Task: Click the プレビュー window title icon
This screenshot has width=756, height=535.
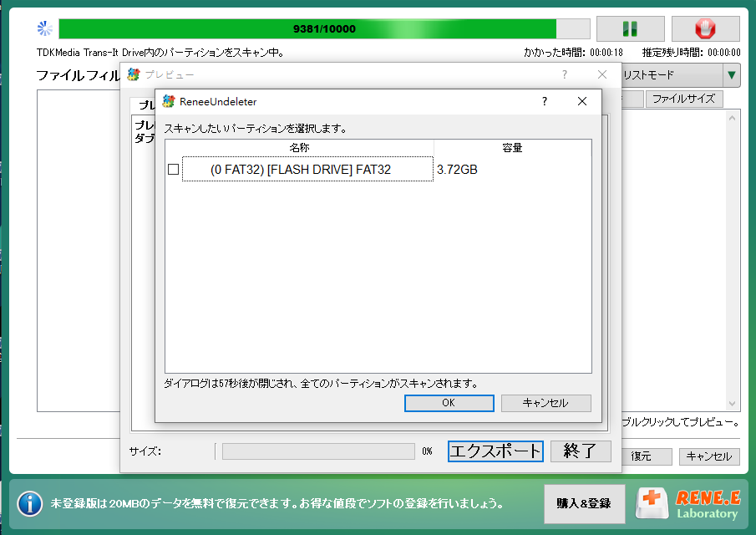Action: (x=133, y=74)
